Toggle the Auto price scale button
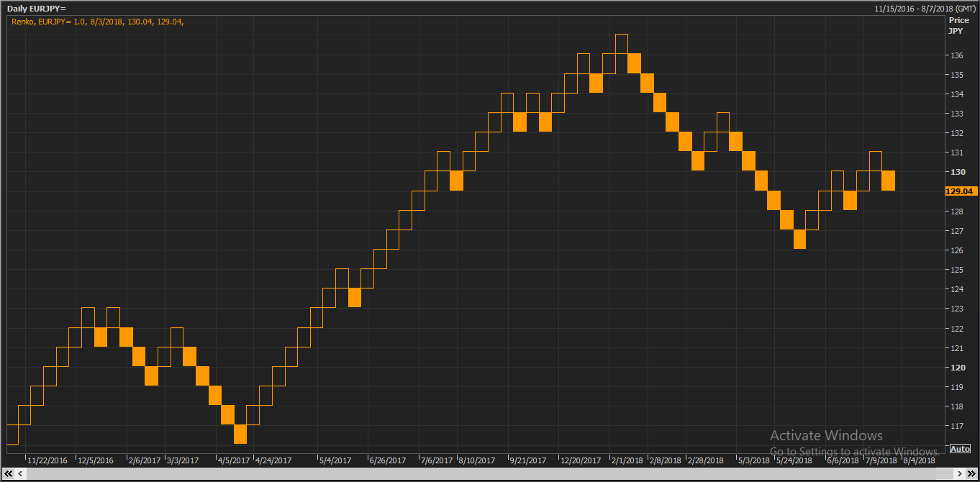The image size is (980, 482). (x=960, y=449)
